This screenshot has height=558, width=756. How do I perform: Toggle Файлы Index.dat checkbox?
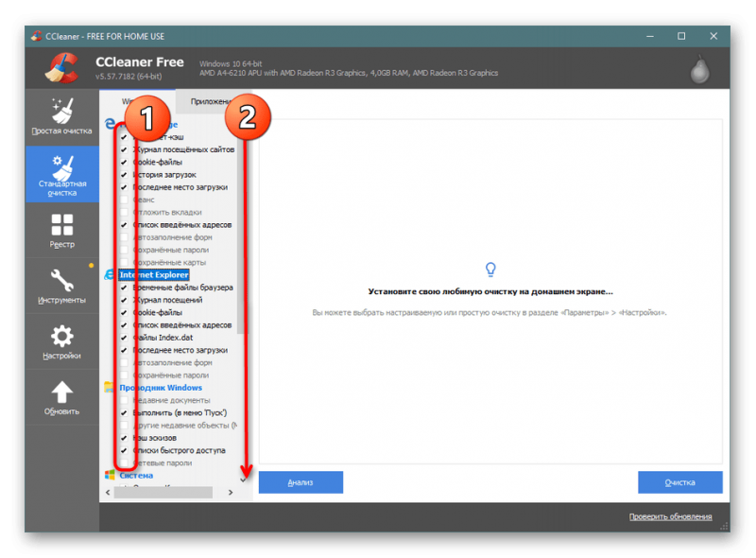click(x=124, y=338)
